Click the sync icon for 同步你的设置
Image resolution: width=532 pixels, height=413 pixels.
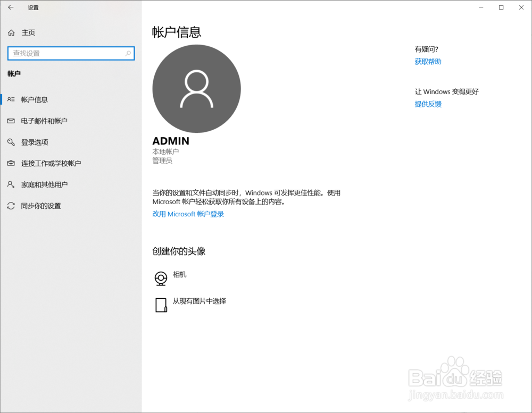click(11, 206)
